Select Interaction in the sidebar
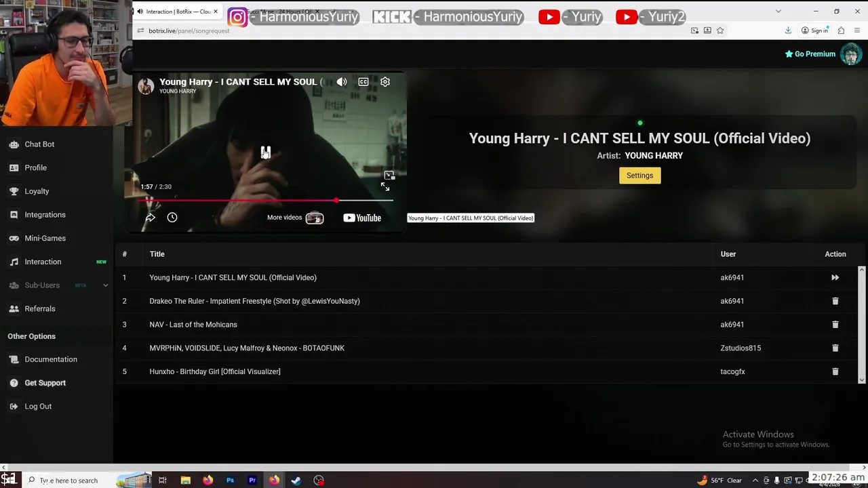Image resolution: width=868 pixels, height=488 pixels. coord(43,262)
